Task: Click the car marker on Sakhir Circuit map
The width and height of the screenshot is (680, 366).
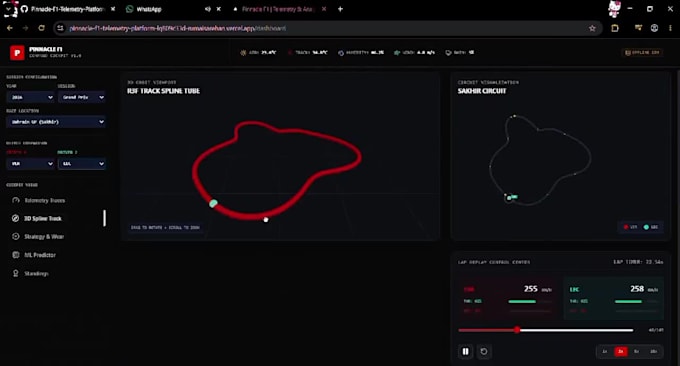Action: (x=510, y=198)
